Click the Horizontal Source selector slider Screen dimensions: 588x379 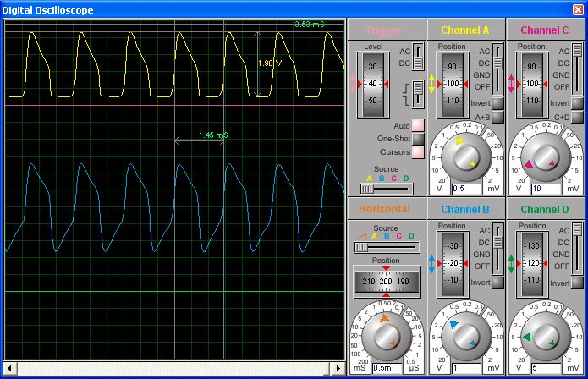387,247
